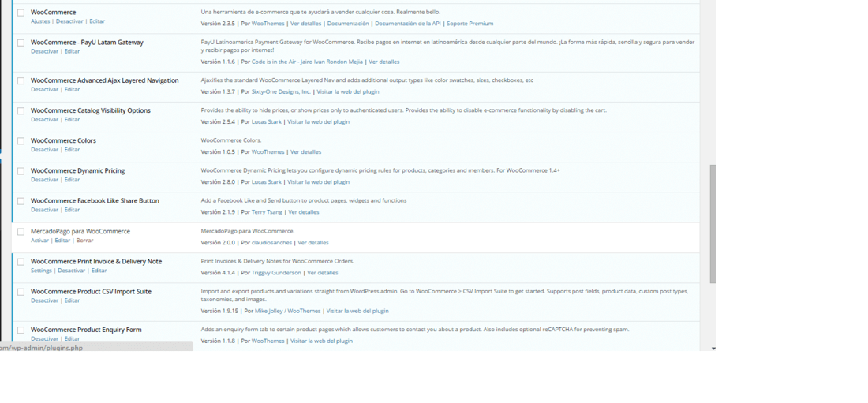
Task: Open the Sixty-One Designs, Inc. link
Action: coord(281,92)
